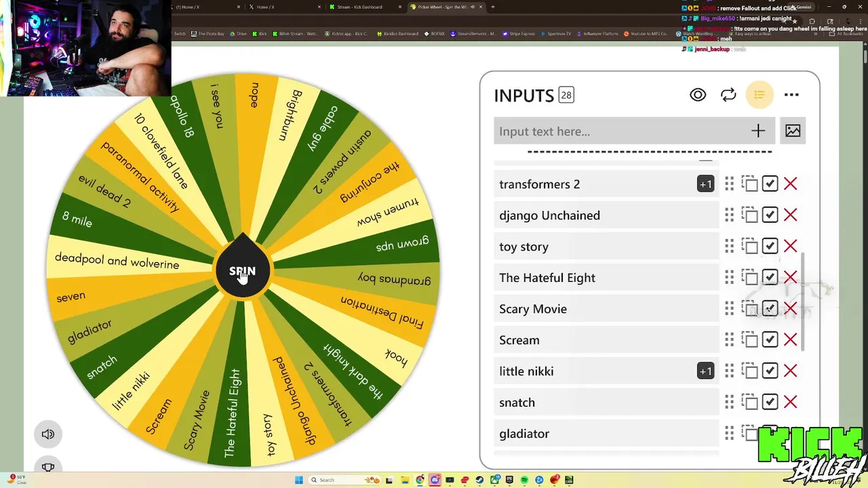
Task: Click the SPIN button on the wheel
Action: click(242, 271)
